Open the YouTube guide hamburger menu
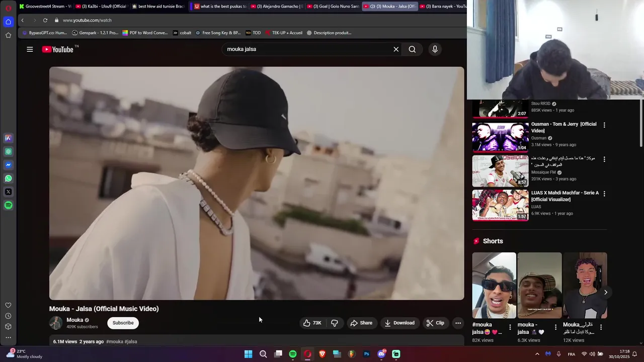 coord(30,49)
